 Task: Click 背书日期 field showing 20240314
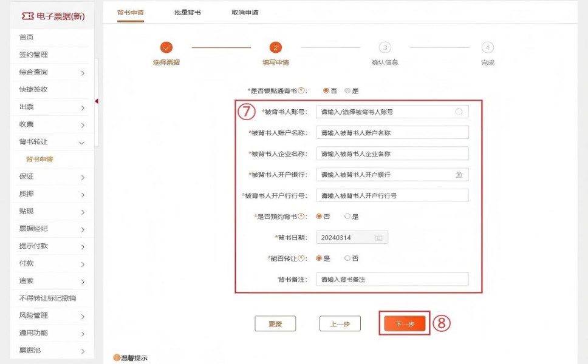coord(352,237)
